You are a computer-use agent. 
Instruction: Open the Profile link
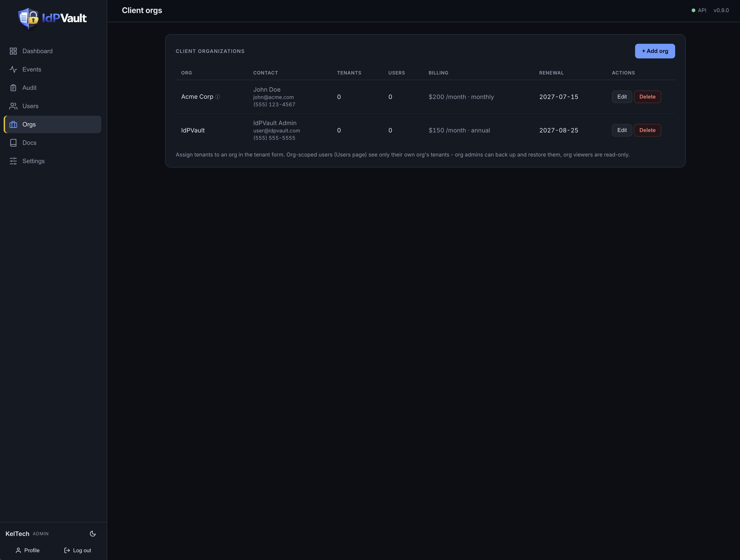pos(27,550)
